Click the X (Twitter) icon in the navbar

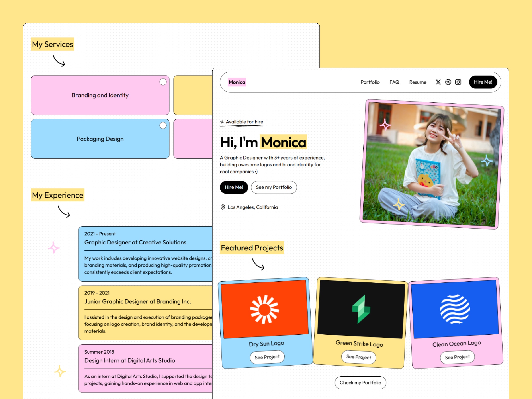pos(438,82)
